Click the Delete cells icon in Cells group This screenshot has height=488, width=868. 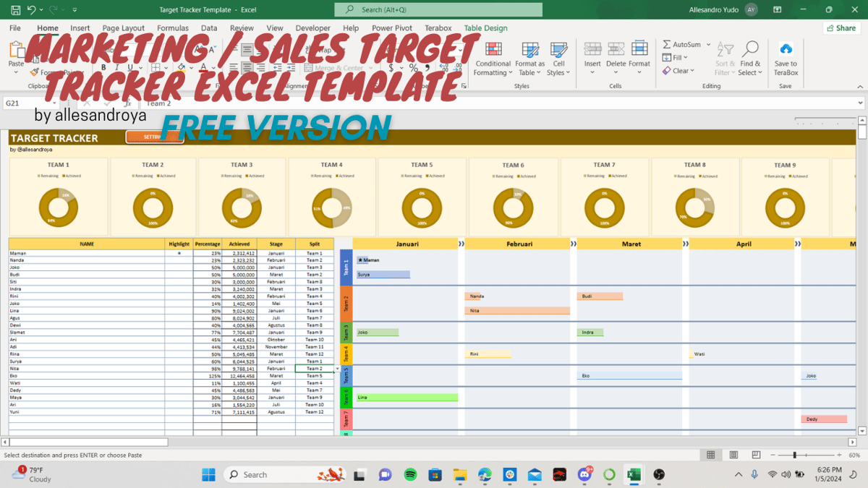(616, 49)
